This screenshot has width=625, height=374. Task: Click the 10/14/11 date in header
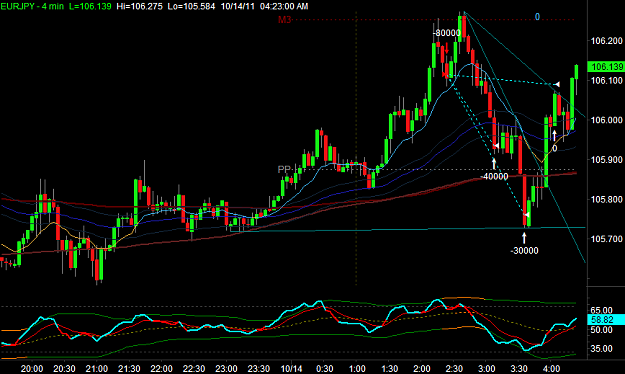pos(237,6)
